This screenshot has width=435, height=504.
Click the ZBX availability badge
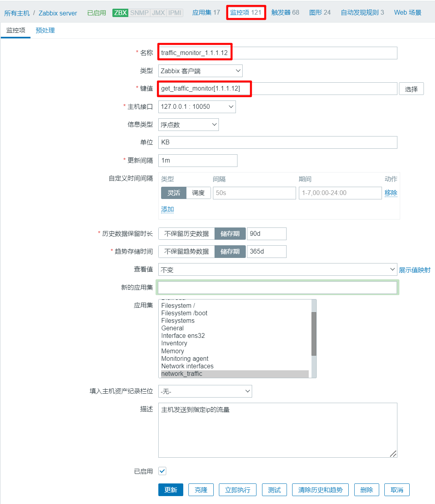point(120,13)
